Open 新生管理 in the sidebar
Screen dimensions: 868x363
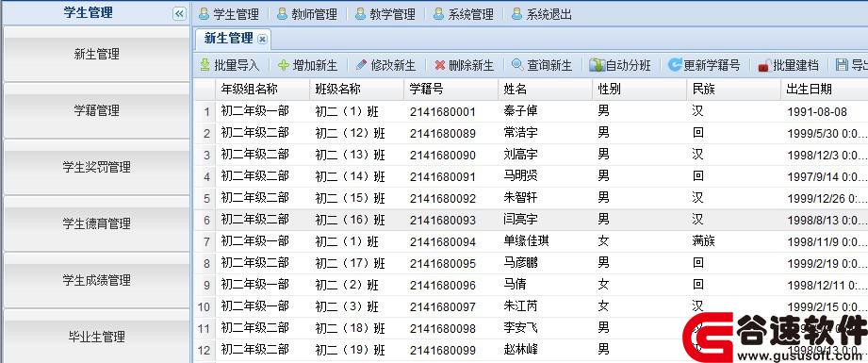[96, 55]
